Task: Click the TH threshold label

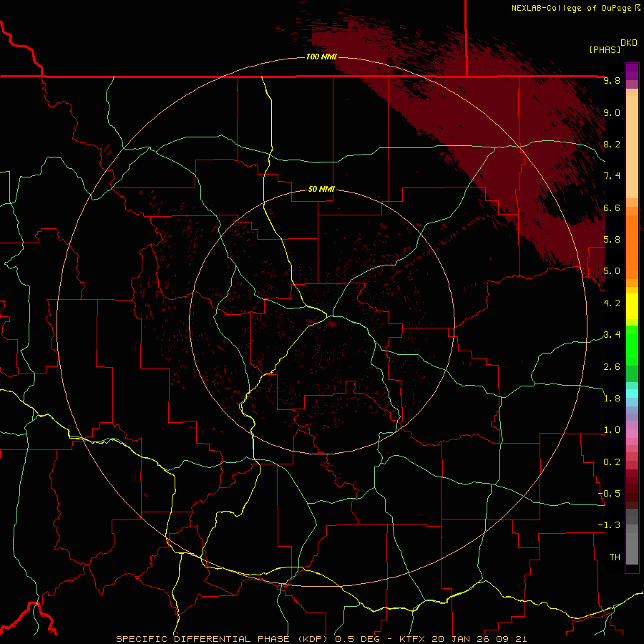Action: 615,557
